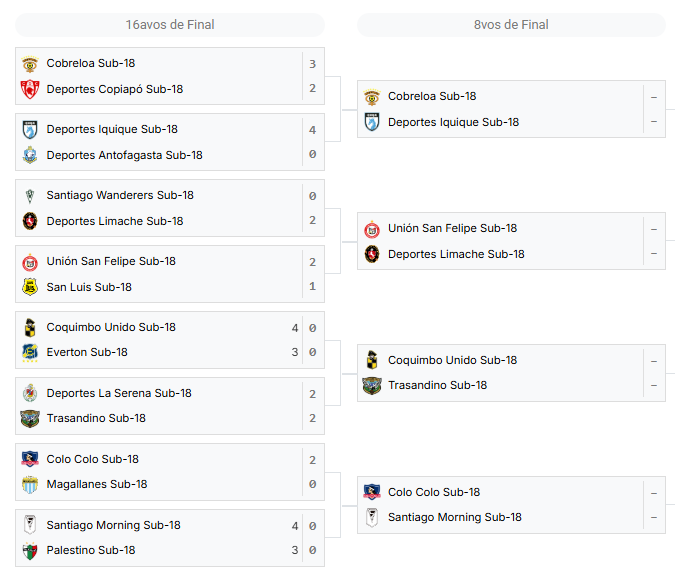Screen dimensions: 675x572
Task: Open Colo Colo Sub-18 link in 8vos
Action: (x=433, y=492)
